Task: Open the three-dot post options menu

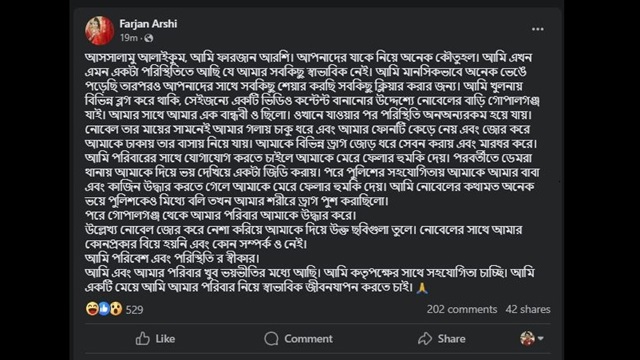Action: point(538,29)
